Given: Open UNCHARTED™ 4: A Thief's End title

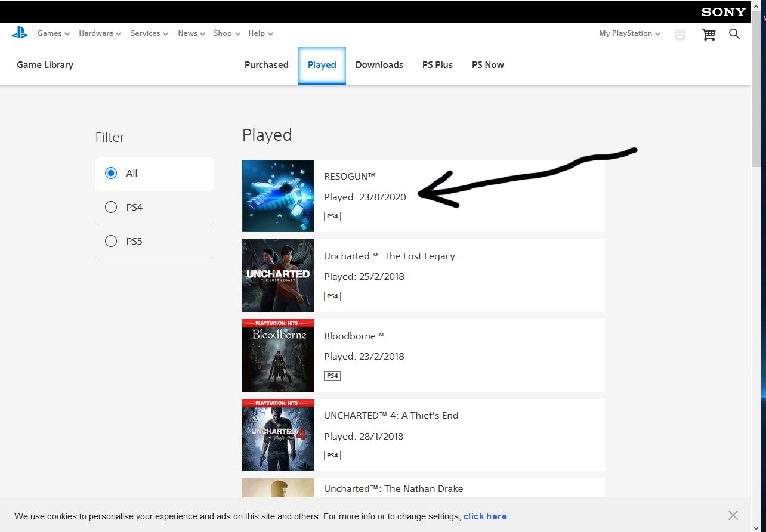Looking at the screenshot, I should pyautogui.click(x=391, y=416).
